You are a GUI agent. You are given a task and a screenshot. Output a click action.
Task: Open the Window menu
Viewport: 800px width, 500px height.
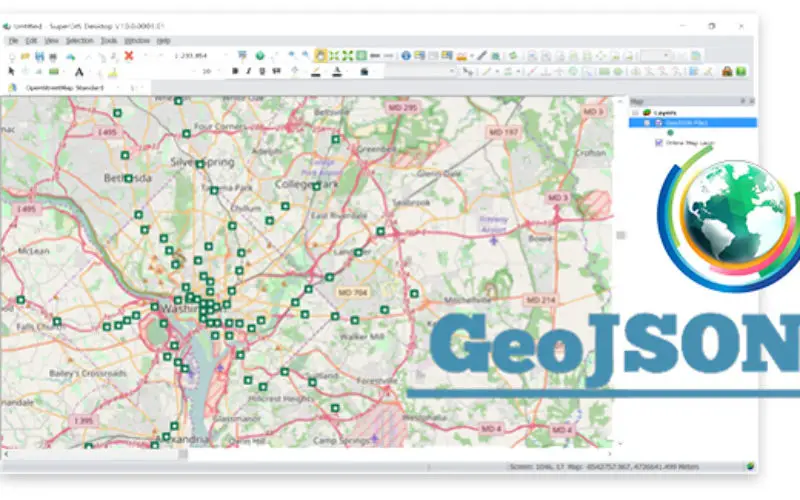click(x=137, y=41)
